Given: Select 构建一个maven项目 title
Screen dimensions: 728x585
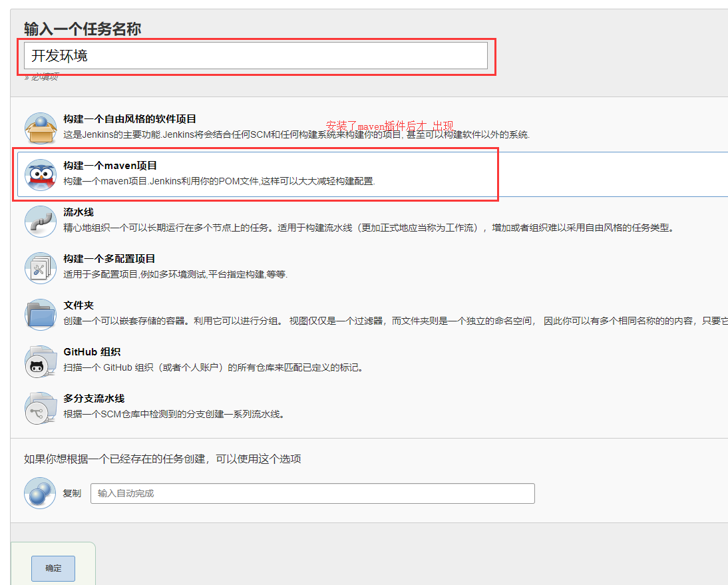Looking at the screenshot, I should (110, 166).
